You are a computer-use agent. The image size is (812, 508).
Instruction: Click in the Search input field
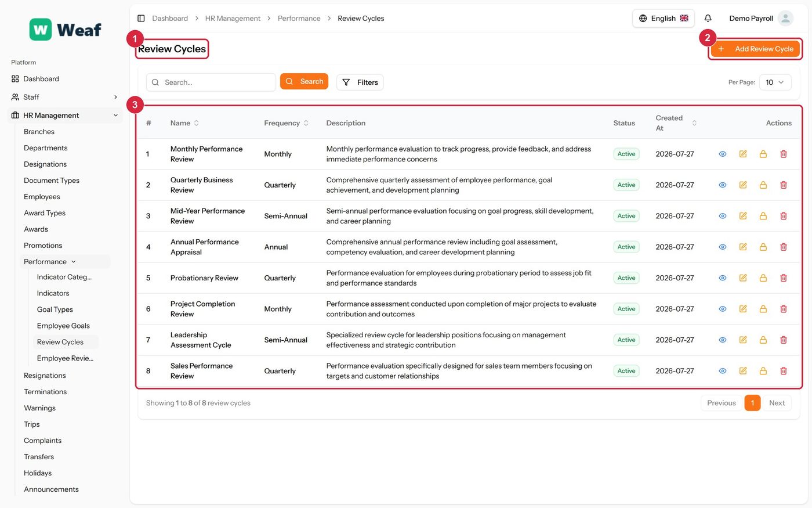tap(211, 82)
